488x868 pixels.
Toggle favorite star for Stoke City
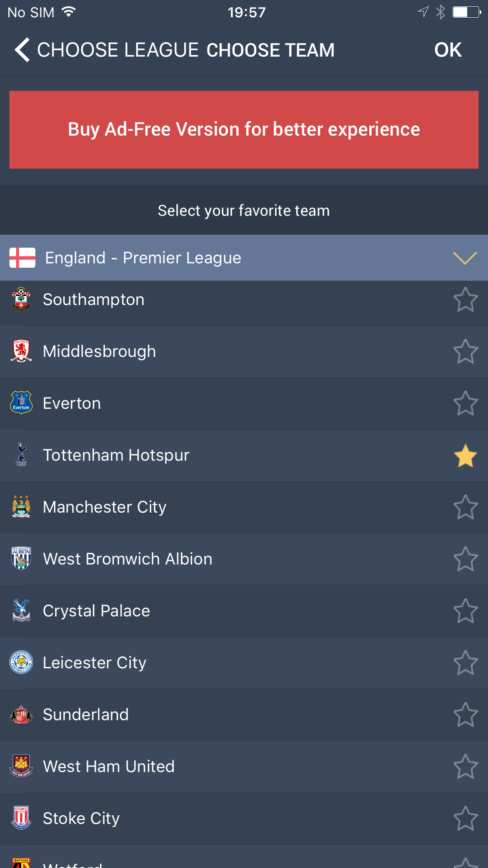pos(466,818)
